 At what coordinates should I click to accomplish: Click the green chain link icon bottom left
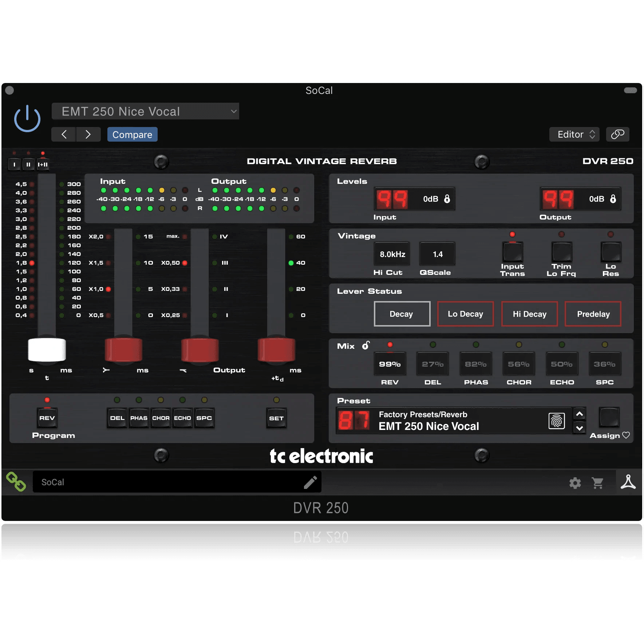tap(16, 481)
